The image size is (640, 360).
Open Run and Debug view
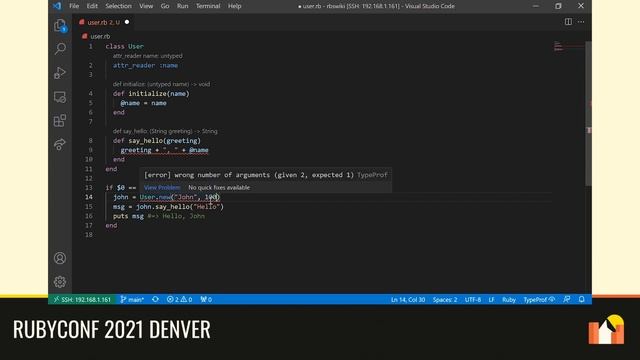[60, 73]
